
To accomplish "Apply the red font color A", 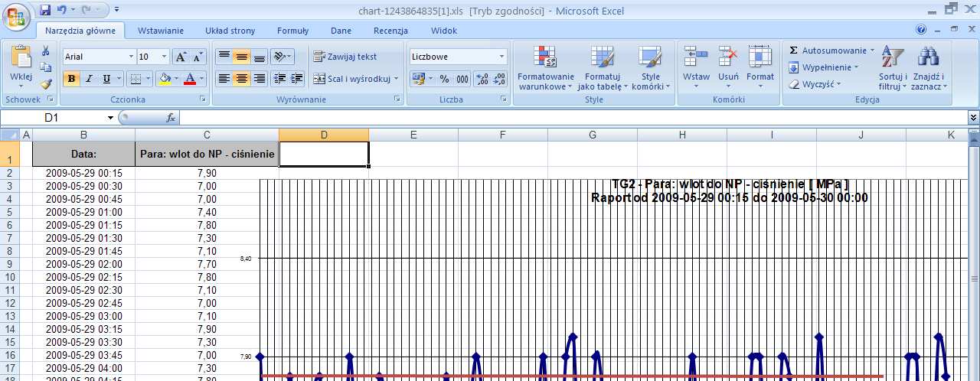I will click(191, 79).
